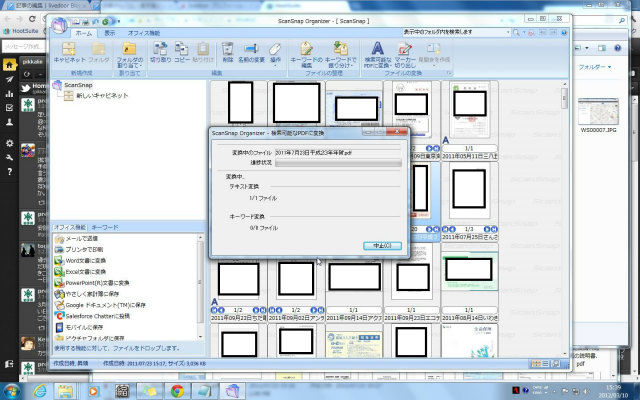Click the HootSuite publisher paper plane icon
This screenshot has height=400, width=640.
9,79
